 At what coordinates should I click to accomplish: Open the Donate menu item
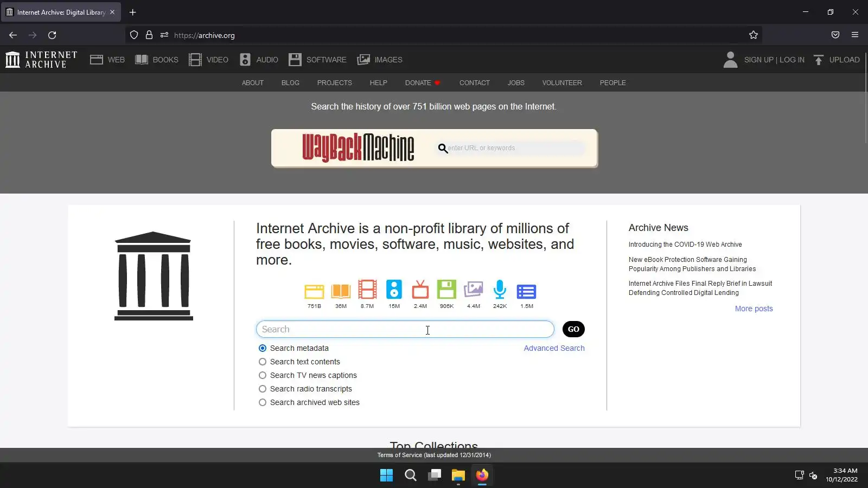click(423, 83)
